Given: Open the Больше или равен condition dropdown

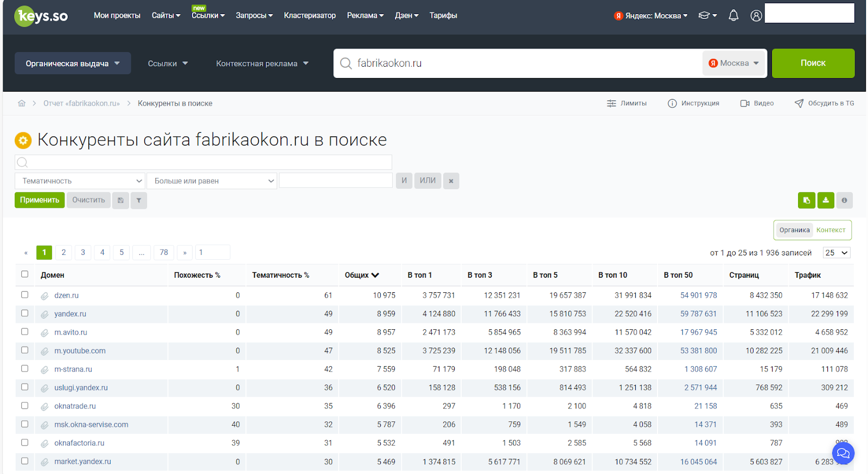Looking at the screenshot, I should [212, 181].
